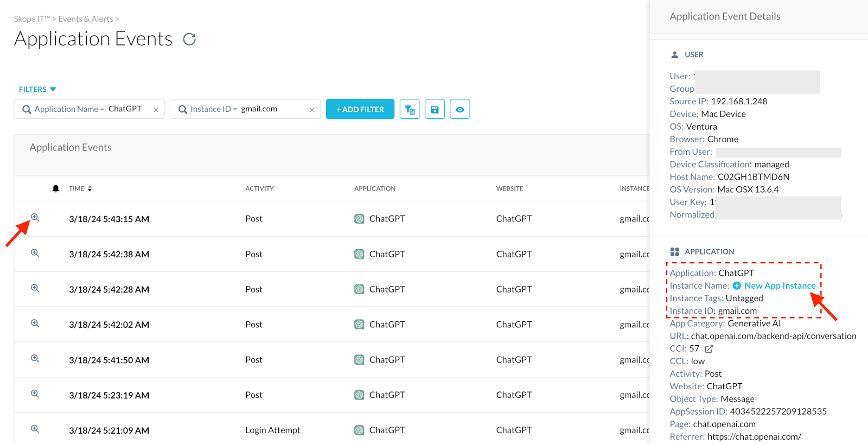Open details for the 5:42:02 AM event
868x444 pixels.
pyautogui.click(x=35, y=324)
